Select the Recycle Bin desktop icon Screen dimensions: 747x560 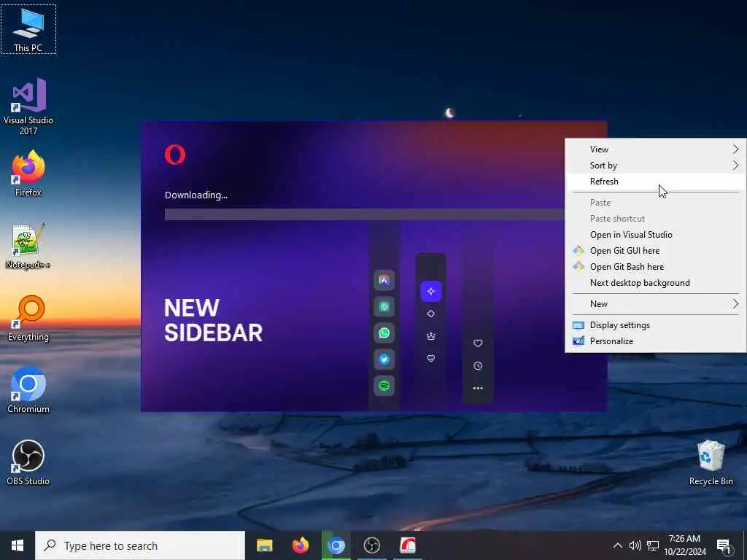[711, 462]
